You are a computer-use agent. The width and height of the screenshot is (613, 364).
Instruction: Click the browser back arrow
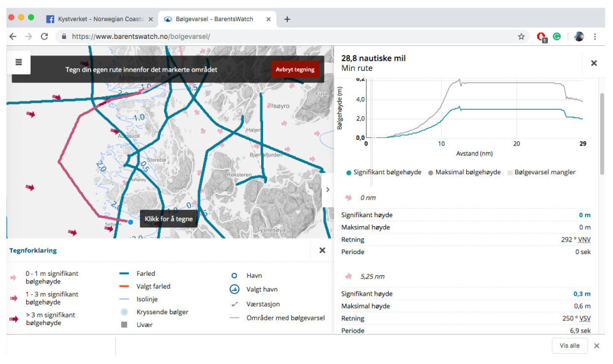13,36
